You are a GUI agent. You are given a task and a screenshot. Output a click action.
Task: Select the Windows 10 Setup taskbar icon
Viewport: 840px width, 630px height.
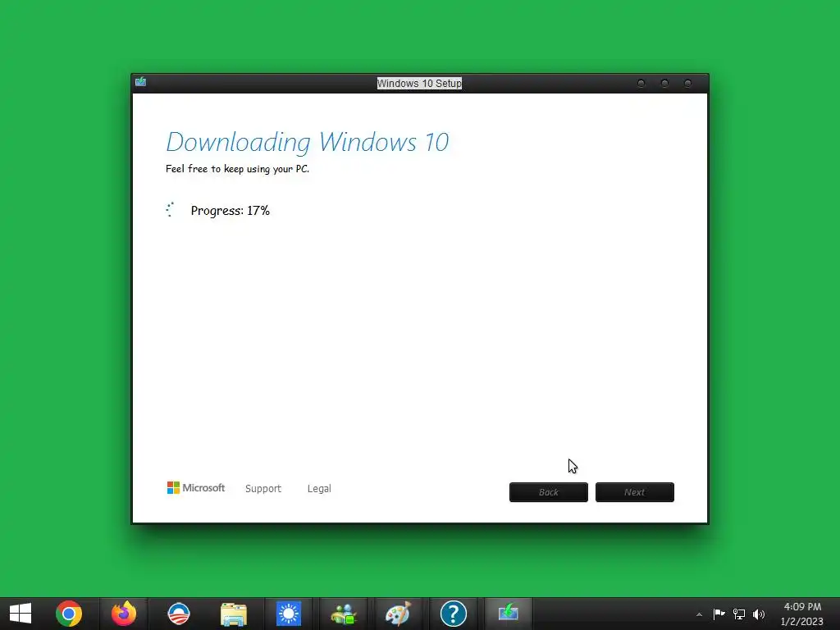tap(508, 614)
